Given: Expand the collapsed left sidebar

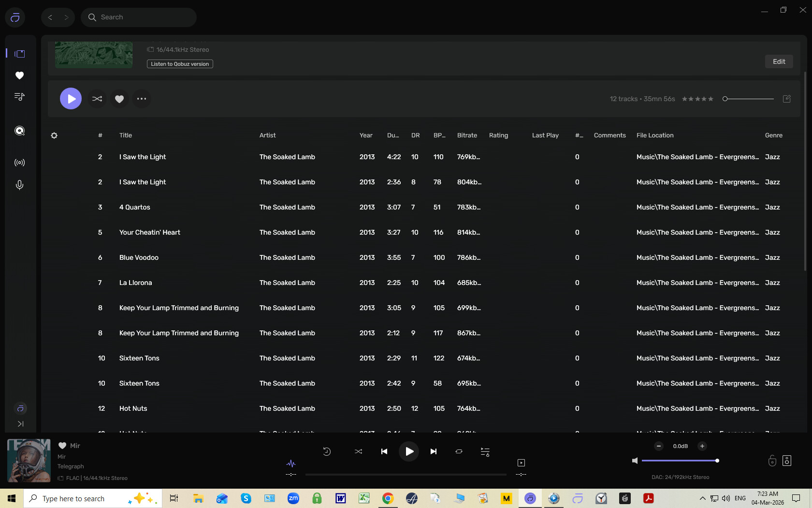Looking at the screenshot, I should pyautogui.click(x=20, y=424).
